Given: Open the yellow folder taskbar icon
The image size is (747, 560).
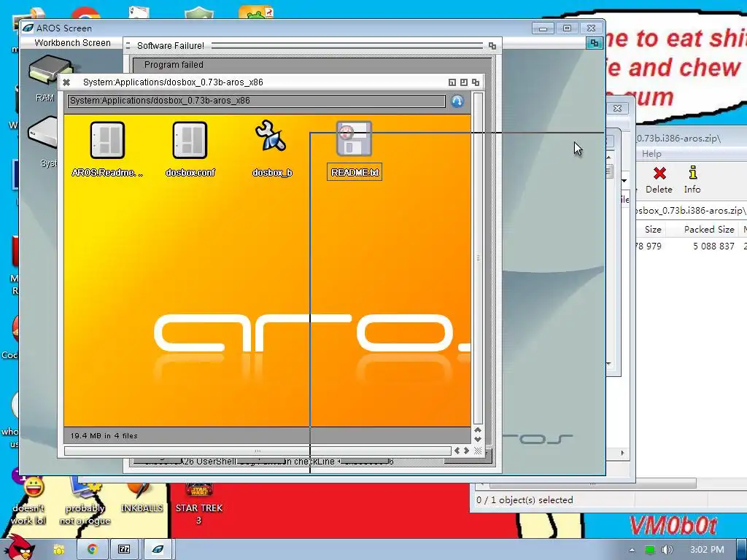Looking at the screenshot, I should [58, 550].
